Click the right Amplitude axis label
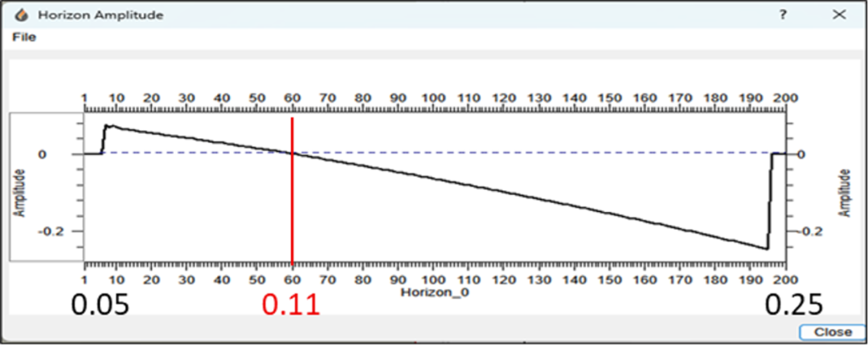 click(x=844, y=193)
